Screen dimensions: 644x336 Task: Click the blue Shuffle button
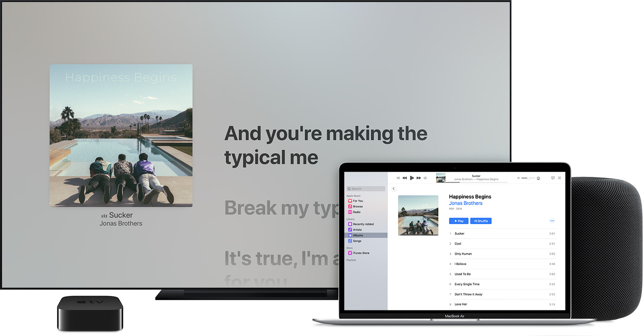[x=481, y=221]
